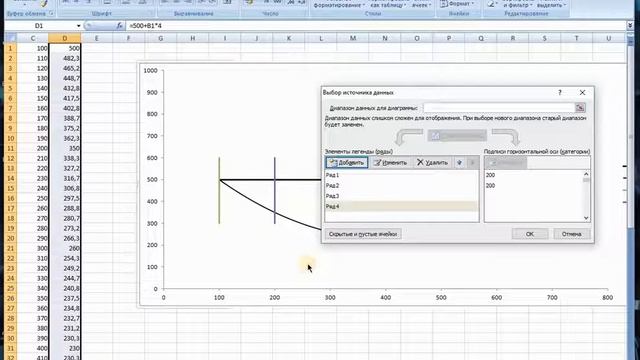Select the cell with 350 in column D
The width and height of the screenshot is (640, 360).
(x=64, y=148)
